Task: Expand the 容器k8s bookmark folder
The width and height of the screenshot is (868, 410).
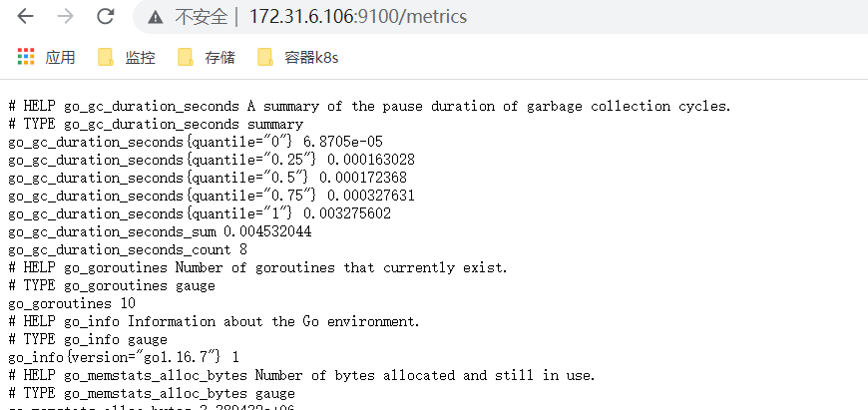Action: [x=298, y=58]
